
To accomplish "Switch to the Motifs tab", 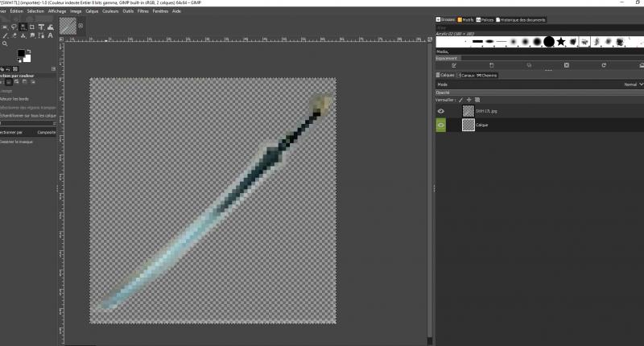I will (x=466, y=19).
